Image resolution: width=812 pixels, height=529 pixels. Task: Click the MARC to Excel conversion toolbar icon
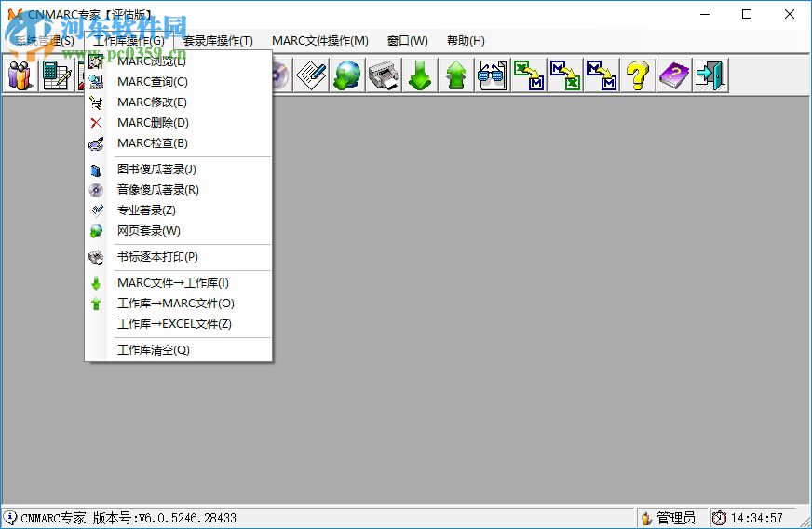click(565, 75)
